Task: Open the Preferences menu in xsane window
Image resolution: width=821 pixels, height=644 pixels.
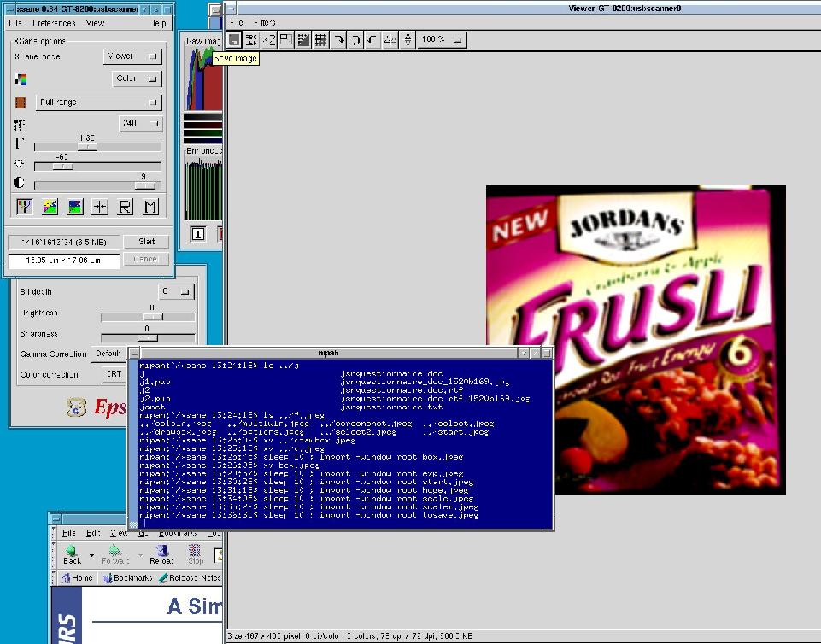Action: (54, 23)
